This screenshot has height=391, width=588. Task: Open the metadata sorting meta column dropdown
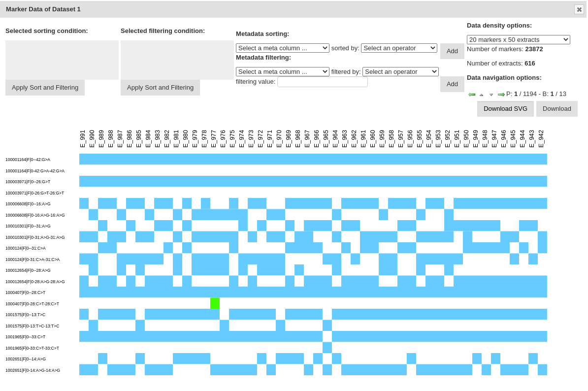point(282,48)
